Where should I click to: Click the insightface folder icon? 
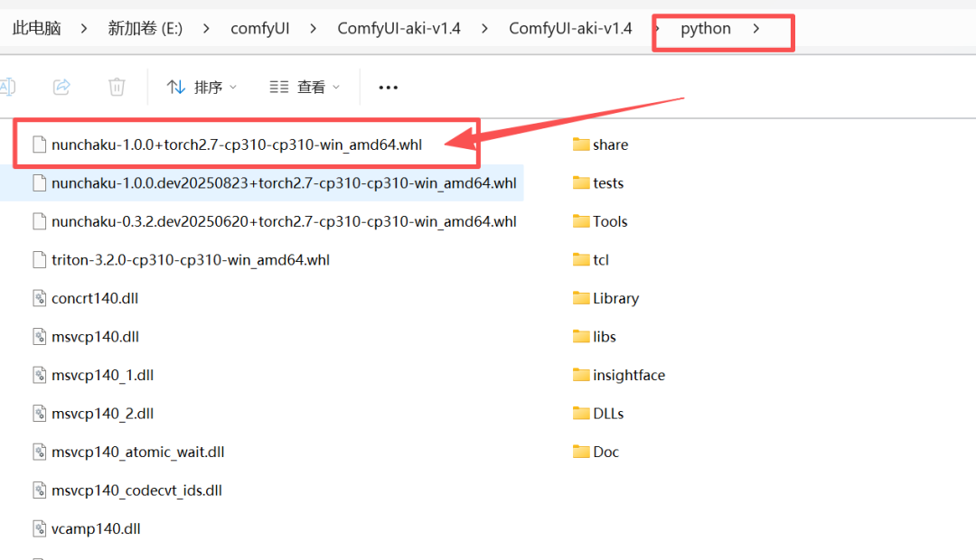pos(581,375)
